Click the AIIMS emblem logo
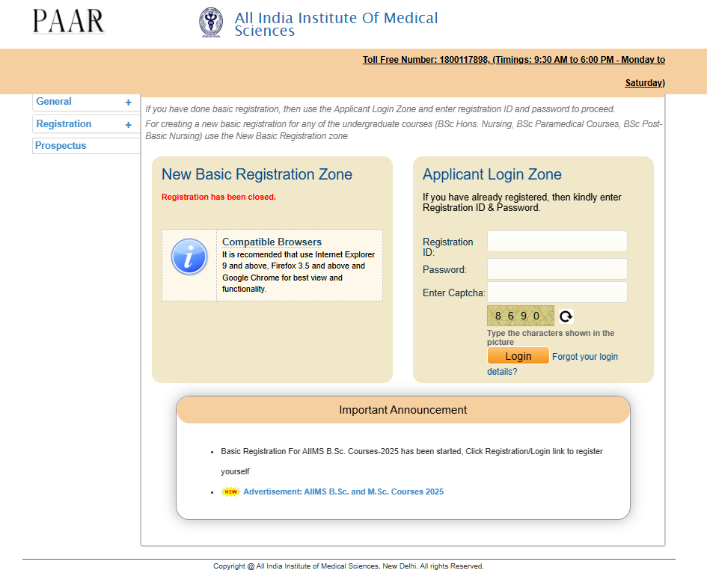The width and height of the screenshot is (707, 588). 211,22
